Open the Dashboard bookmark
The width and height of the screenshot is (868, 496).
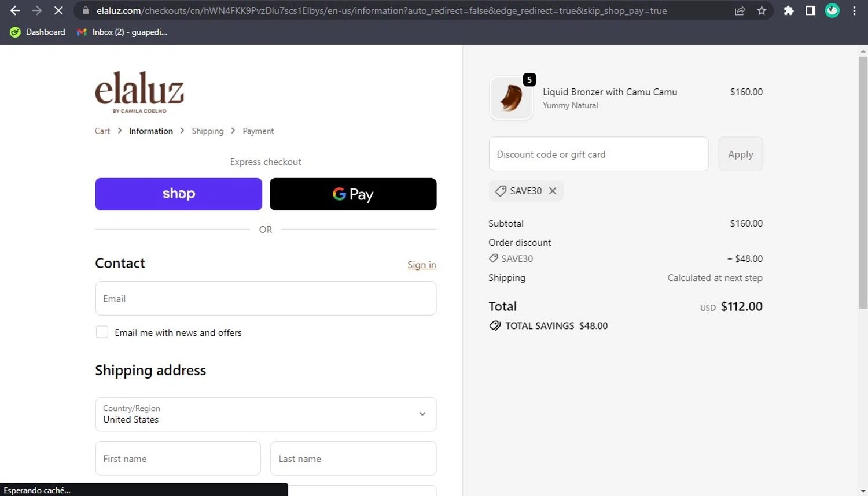[x=38, y=32]
